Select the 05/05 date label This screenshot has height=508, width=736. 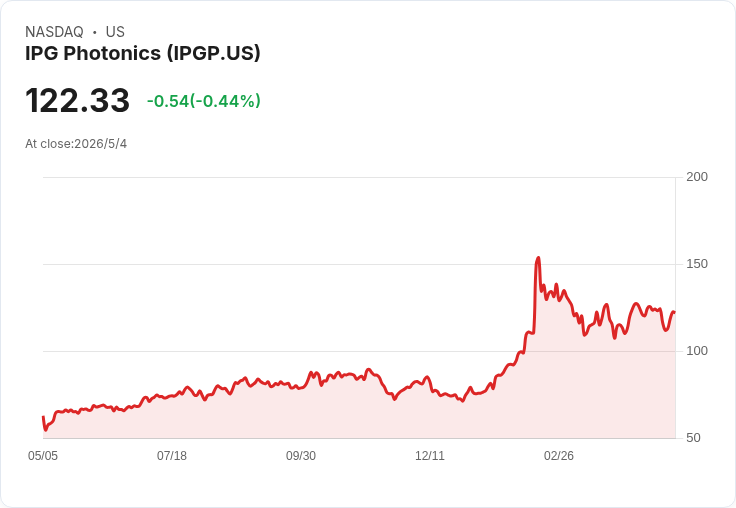click(43, 456)
